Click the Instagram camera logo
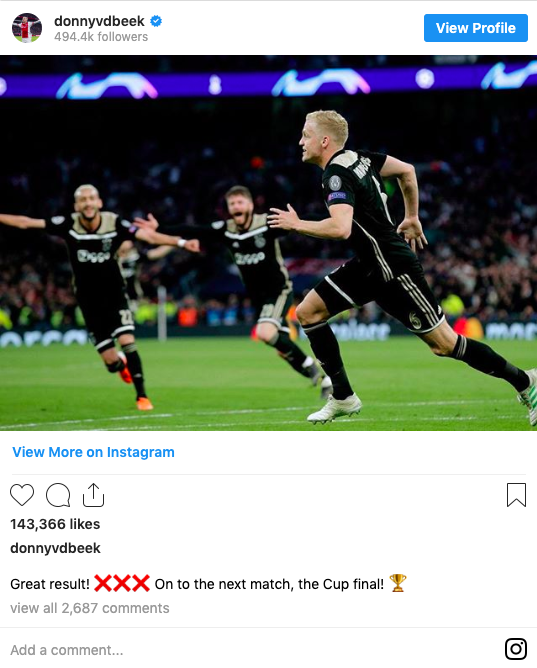Screen dimensions: 537x668 pos(516,649)
